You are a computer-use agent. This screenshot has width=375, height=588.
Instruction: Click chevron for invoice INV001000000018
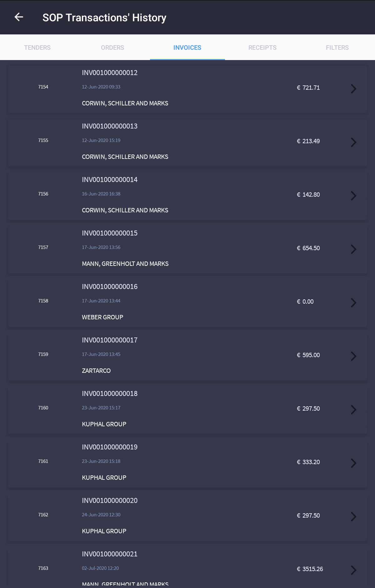pos(353,409)
